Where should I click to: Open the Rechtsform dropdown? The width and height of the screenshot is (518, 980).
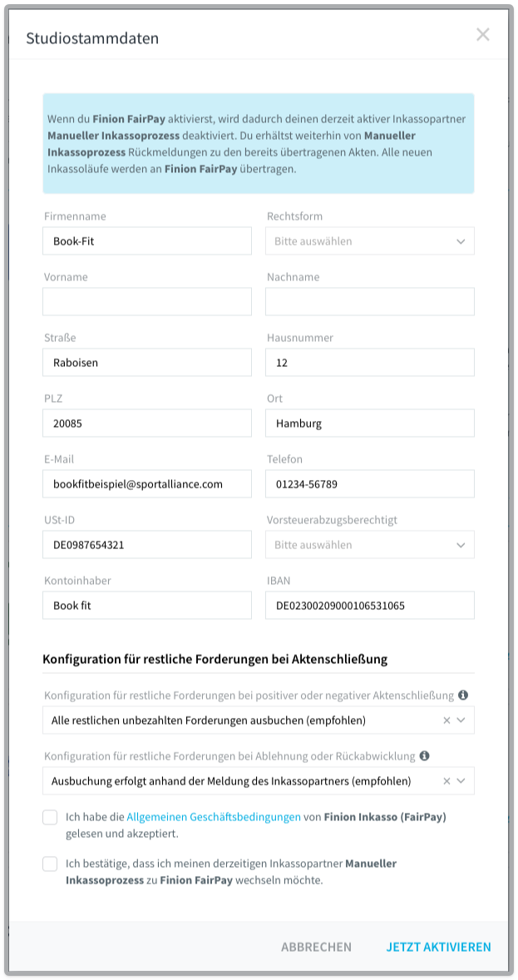click(369, 240)
